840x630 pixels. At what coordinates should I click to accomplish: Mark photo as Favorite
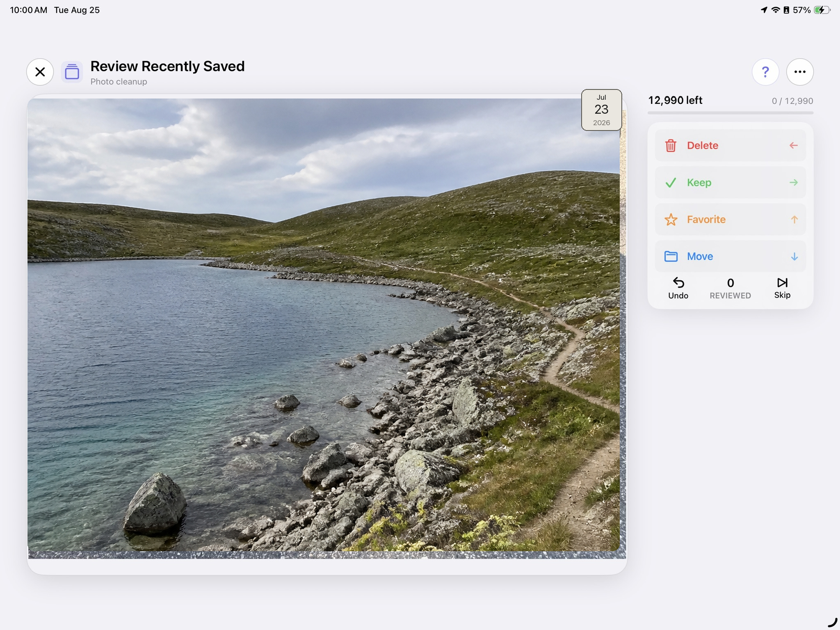coord(730,219)
